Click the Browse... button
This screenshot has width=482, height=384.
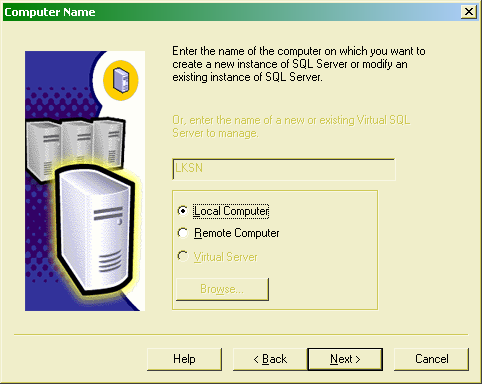click(222, 289)
